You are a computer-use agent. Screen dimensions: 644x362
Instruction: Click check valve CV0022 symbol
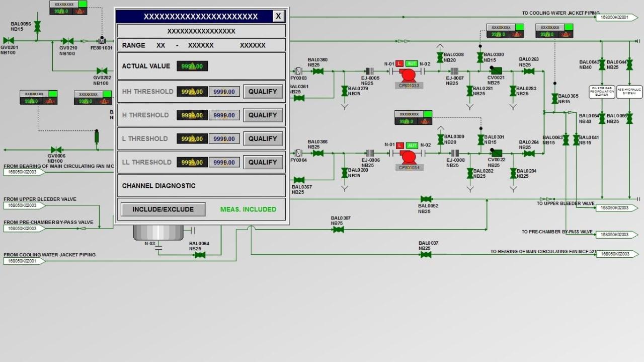pyautogui.click(x=496, y=153)
